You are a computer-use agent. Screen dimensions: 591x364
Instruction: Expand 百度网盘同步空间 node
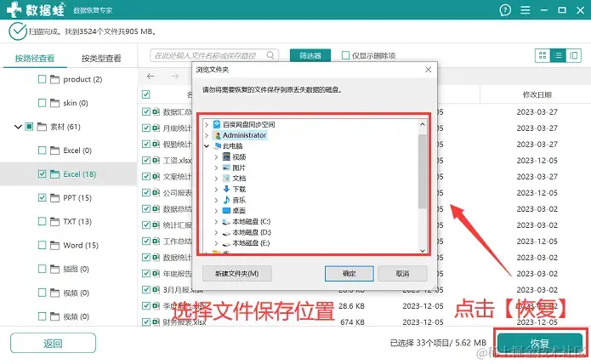click(x=207, y=124)
